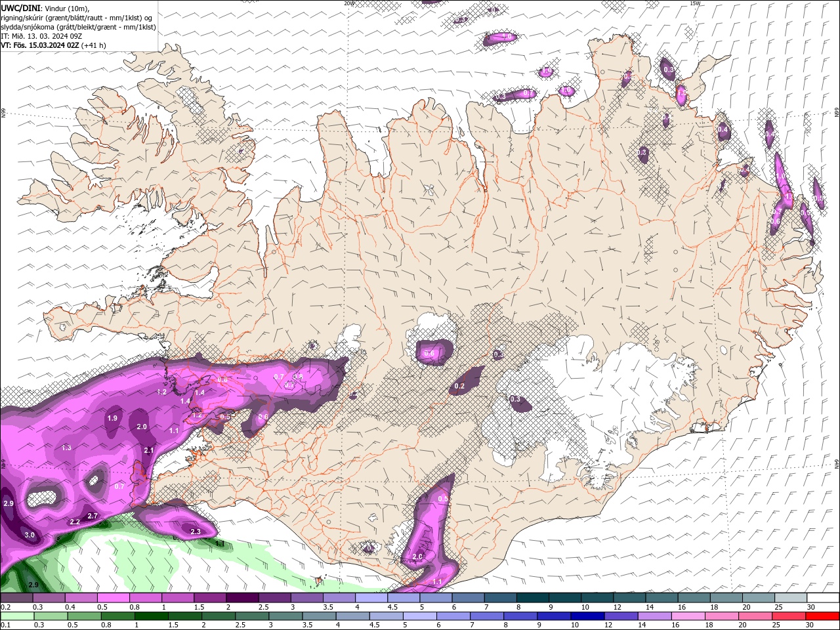Select the purple 1.5 swatch in top scale
This screenshot has width=840, height=630.
pyautogui.click(x=209, y=598)
